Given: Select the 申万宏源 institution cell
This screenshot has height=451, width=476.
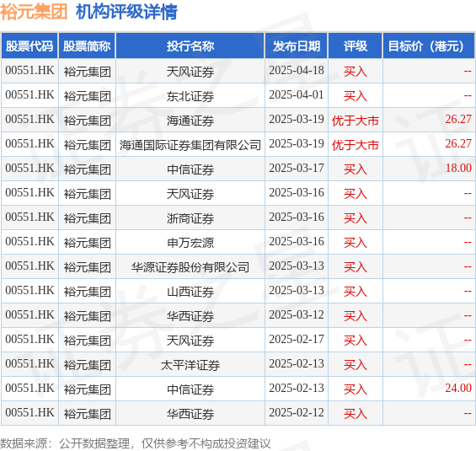Looking at the screenshot, I should (x=190, y=243).
